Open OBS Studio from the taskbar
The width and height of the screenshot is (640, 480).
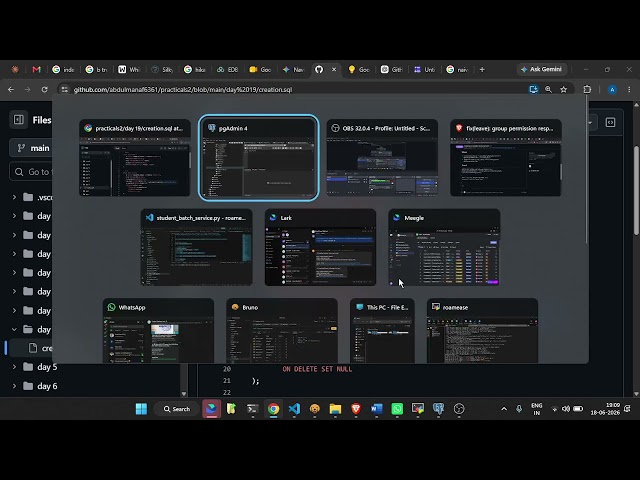[459, 409]
